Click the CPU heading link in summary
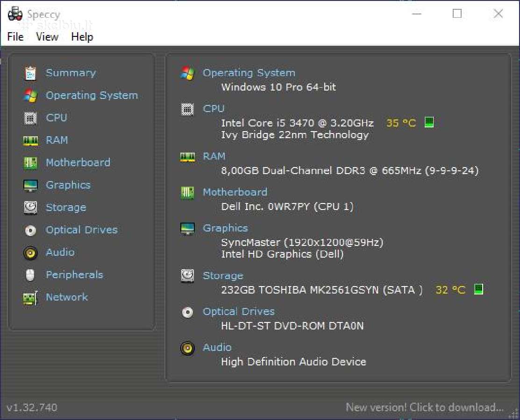 pos(214,109)
